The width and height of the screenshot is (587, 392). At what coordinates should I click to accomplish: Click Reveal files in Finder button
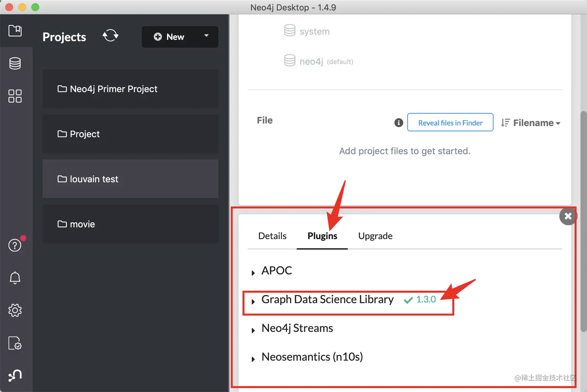(x=450, y=123)
